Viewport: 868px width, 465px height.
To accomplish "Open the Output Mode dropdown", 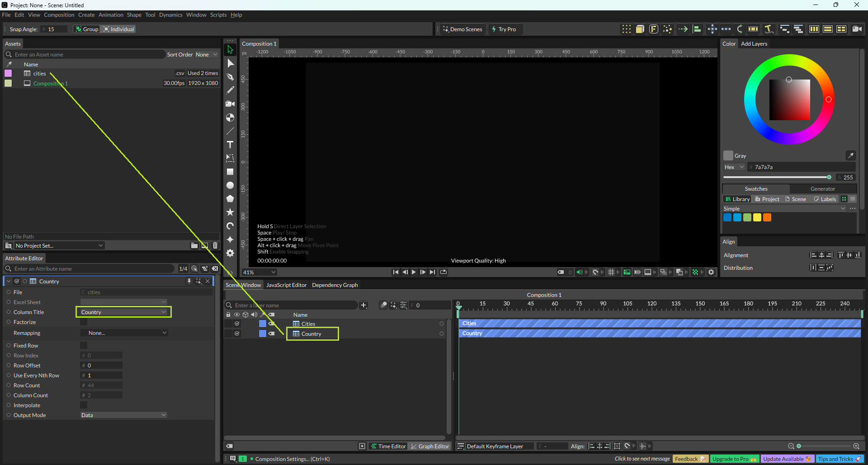I will (x=123, y=415).
